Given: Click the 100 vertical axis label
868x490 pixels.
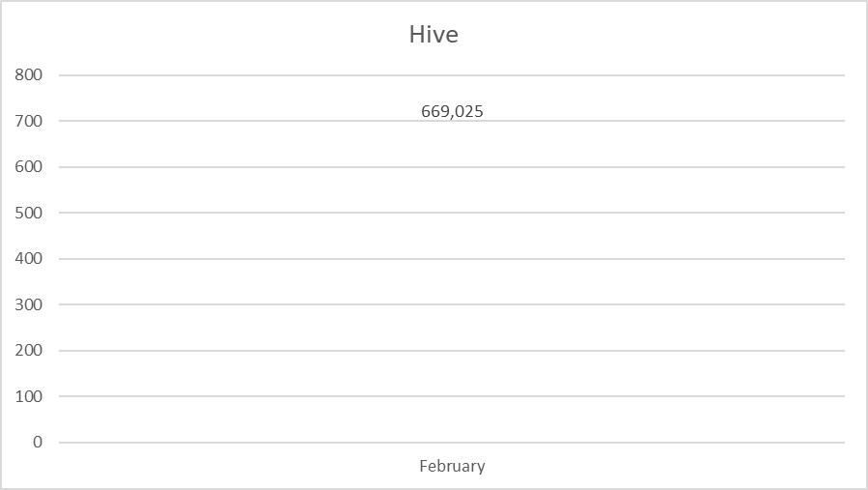Looking at the screenshot, I should (x=28, y=396).
